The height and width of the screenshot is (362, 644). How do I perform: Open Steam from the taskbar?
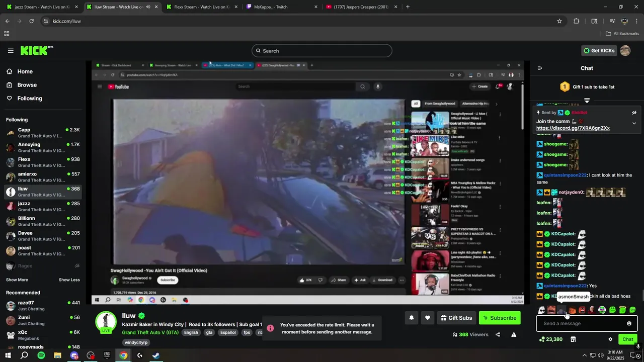click(x=156, y=355)
